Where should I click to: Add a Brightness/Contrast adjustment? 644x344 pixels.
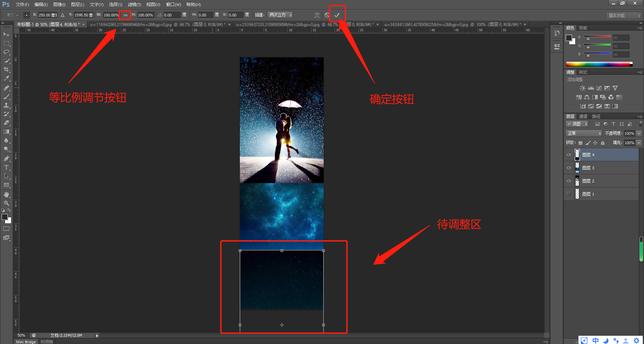click(x=583, y=88)
